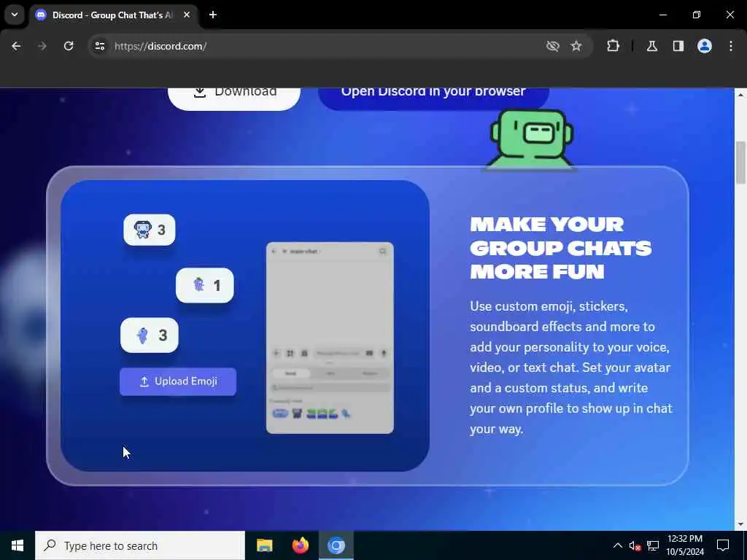Click the Chrome taskbar icon

pyautogui.click(x=336, y=545)
